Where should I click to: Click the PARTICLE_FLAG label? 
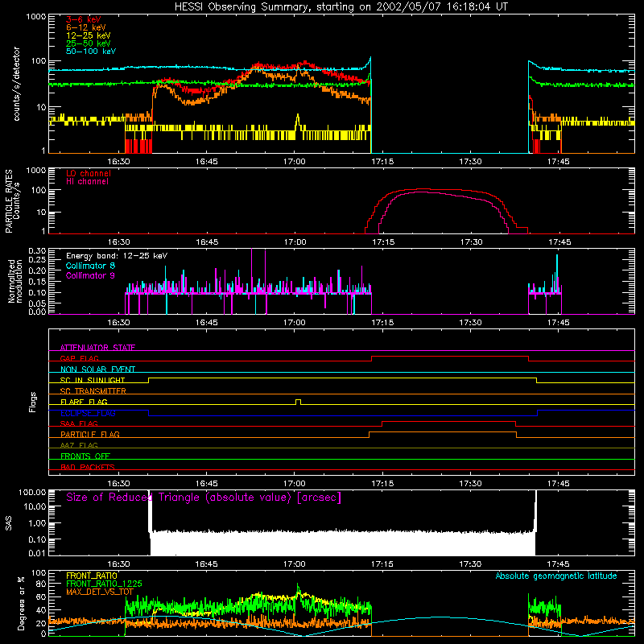tap(90, 435)
